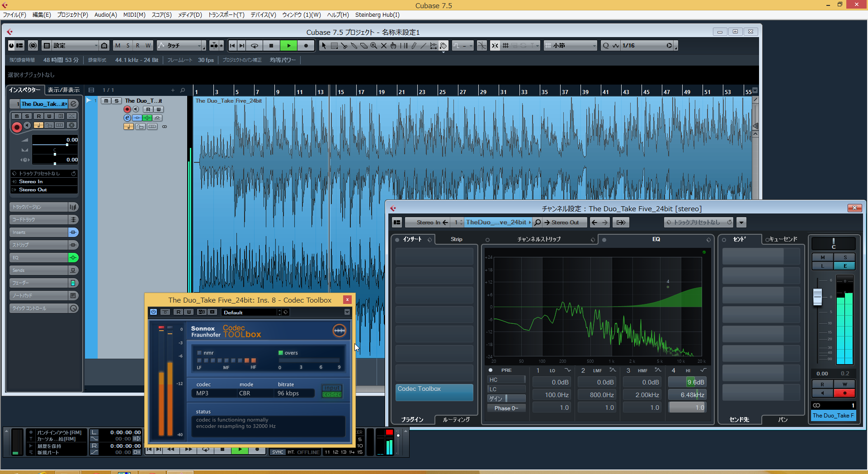
Task: Select the Draw pencil tool
Action: tap(414, 46)
